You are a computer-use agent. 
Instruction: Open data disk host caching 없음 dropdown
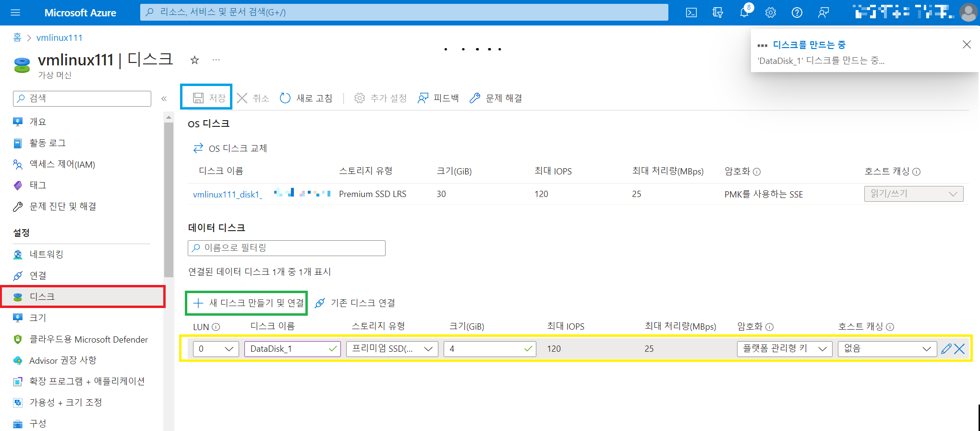(x=887, y=349)
